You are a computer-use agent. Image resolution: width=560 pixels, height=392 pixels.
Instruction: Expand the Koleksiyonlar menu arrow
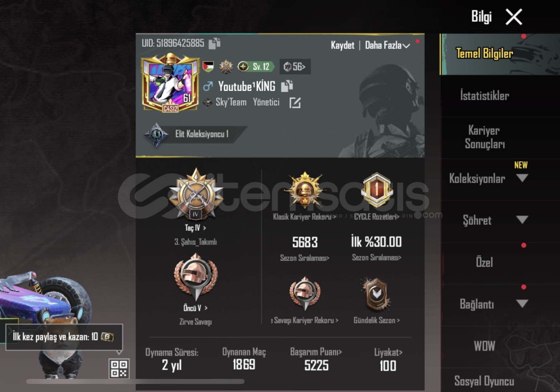(x=522, y=178)
